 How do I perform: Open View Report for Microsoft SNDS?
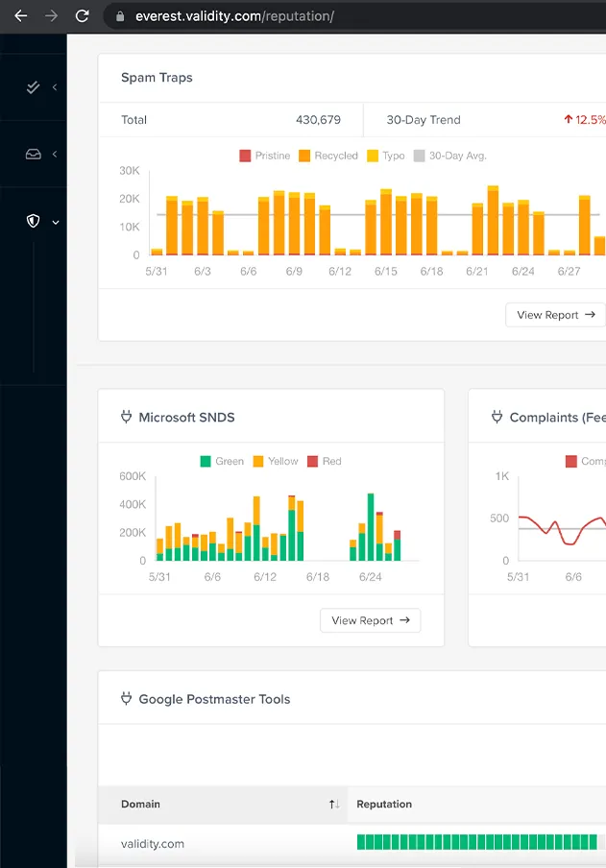pyautogui.click(x=370, y=620)
